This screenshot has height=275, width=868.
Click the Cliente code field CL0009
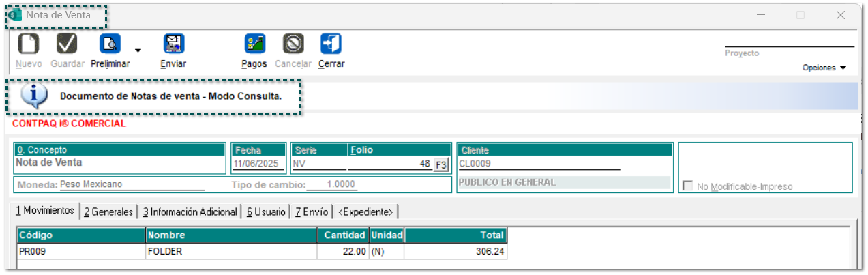pos(539,164)
